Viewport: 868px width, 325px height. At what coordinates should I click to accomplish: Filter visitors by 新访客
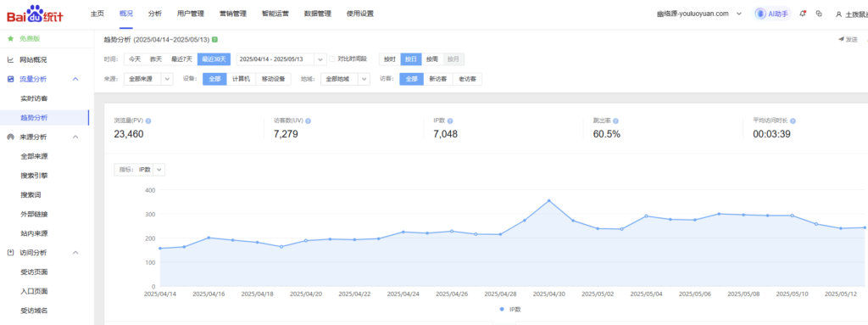point(438,79)
